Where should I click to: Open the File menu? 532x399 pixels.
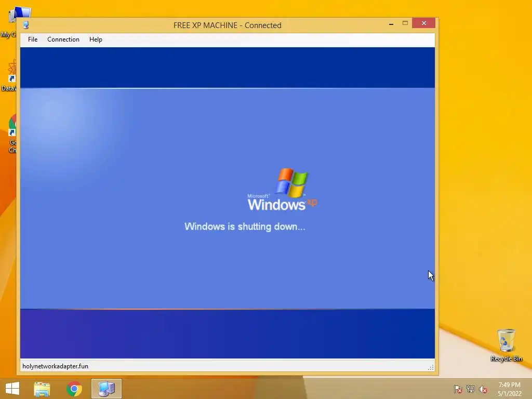tap(33, 39)
